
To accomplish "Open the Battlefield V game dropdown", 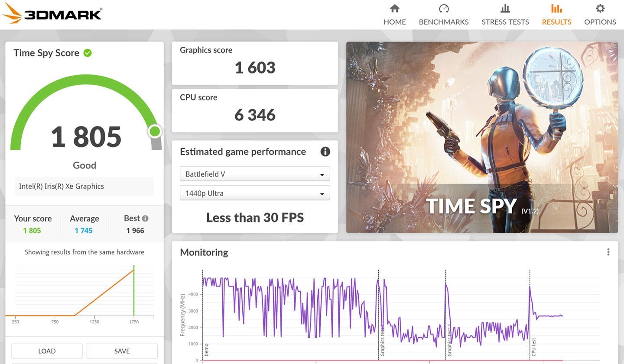I will point(255,174).
